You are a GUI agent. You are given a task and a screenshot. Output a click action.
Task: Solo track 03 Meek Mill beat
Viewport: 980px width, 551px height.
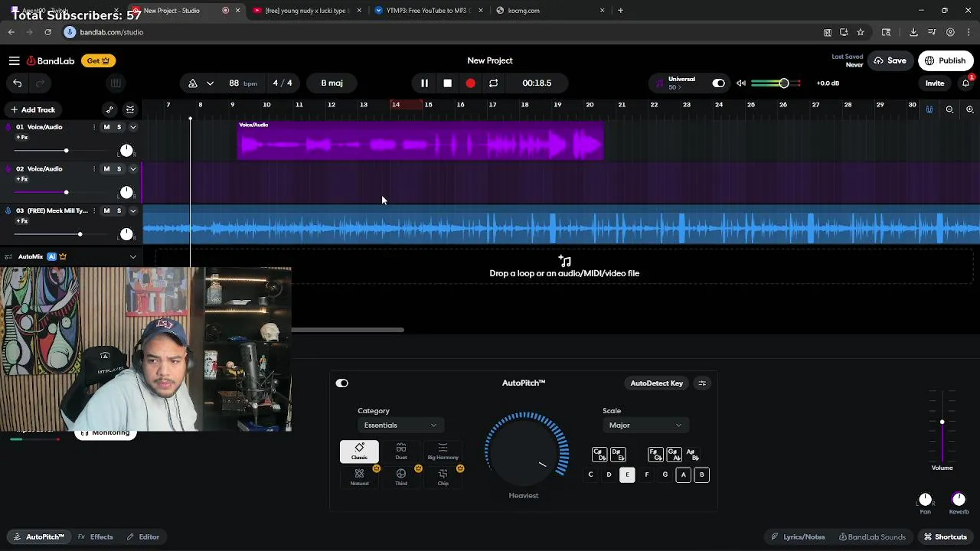[119, 210]
